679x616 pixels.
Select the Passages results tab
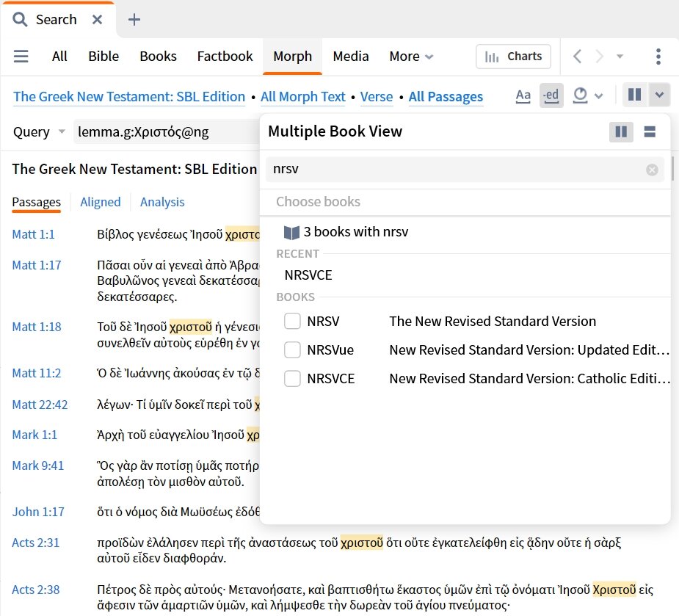click(37, 203)
